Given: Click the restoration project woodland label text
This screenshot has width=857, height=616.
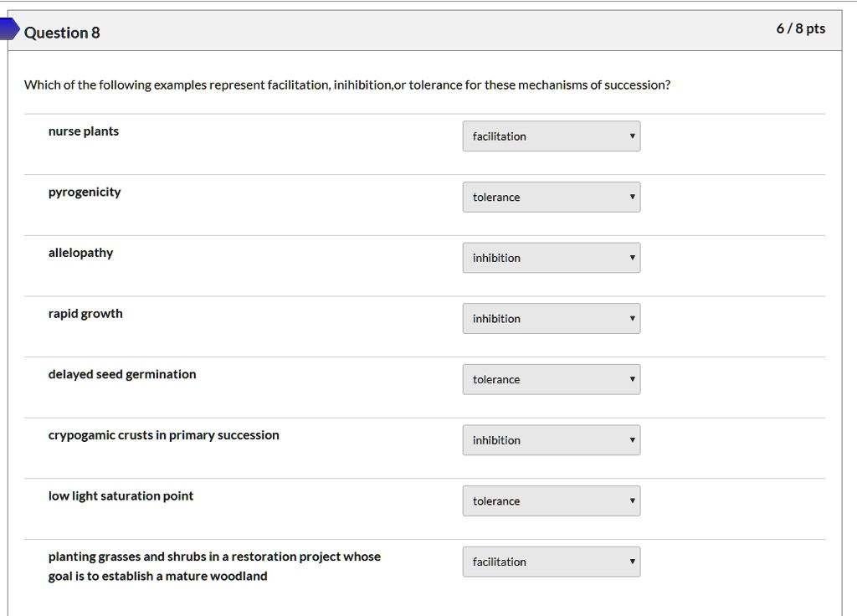Looking at the screenshot, I should pyautogui.click(x=214, y=567).
